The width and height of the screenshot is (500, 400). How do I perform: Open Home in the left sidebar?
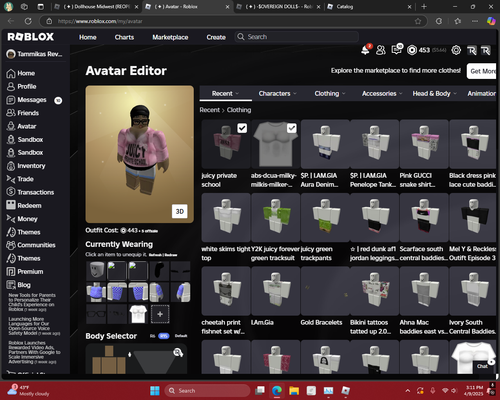point(21,73)
